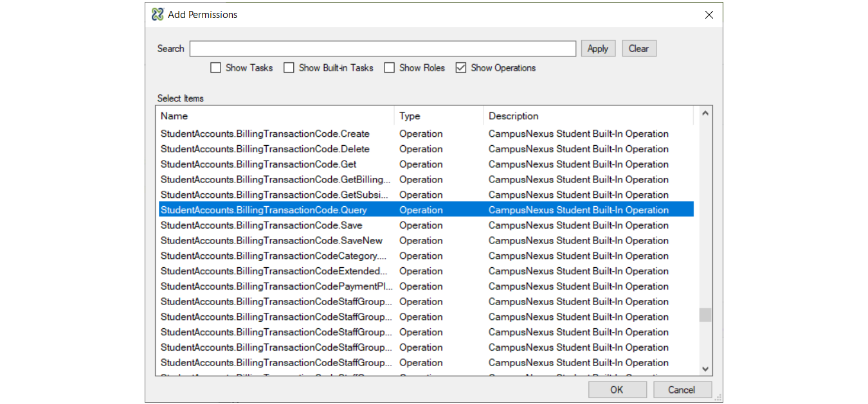Click the list scrollbar up arrow
The height and width of the screenshot is (404, 868).
point(705,114)
